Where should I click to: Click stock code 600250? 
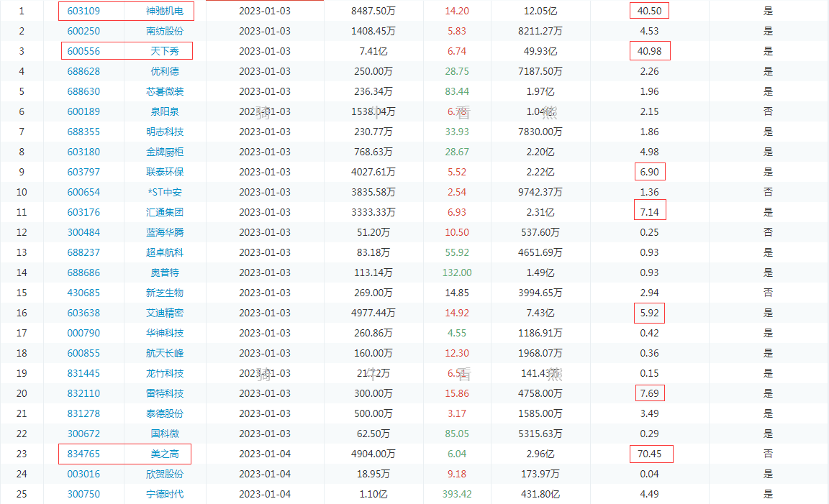(x=83, y=31)
